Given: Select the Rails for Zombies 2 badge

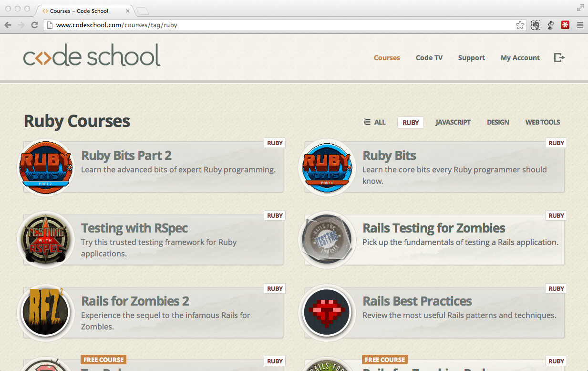Looking at the screenshot, I should [x=46, y=313].
